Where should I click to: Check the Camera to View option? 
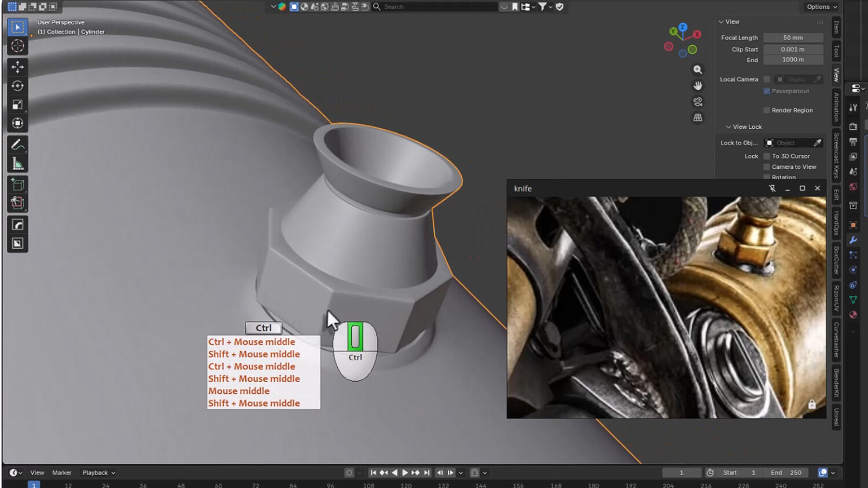pyautogui.click(x=767, y=167)
